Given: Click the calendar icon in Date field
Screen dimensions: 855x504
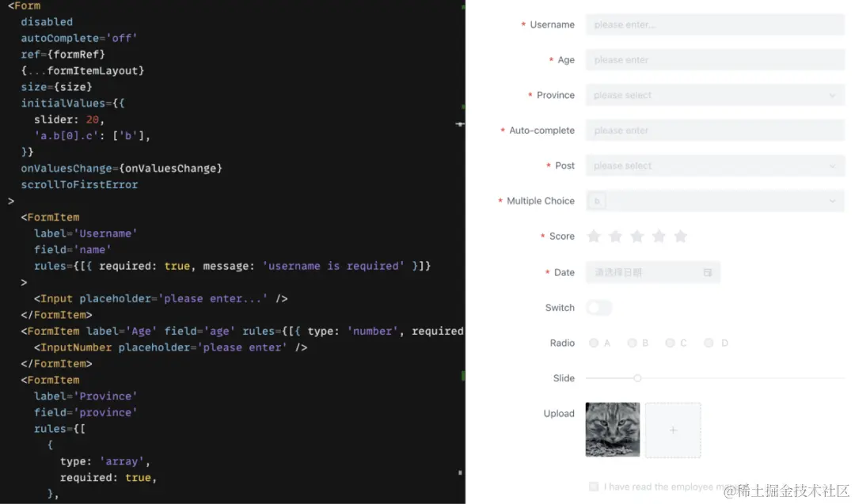Looking at the screenshot, I should [707, 272].
